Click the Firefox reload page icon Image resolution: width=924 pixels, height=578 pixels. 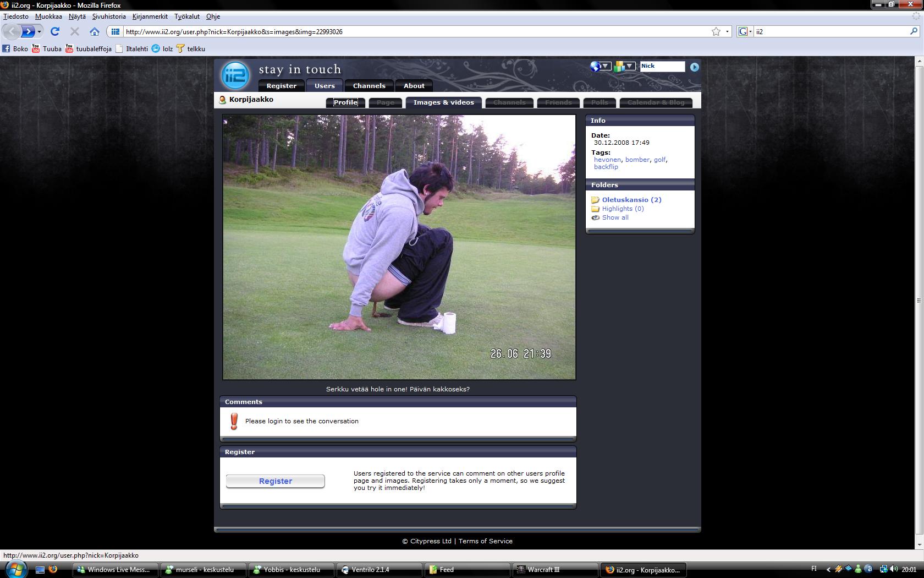54,31
